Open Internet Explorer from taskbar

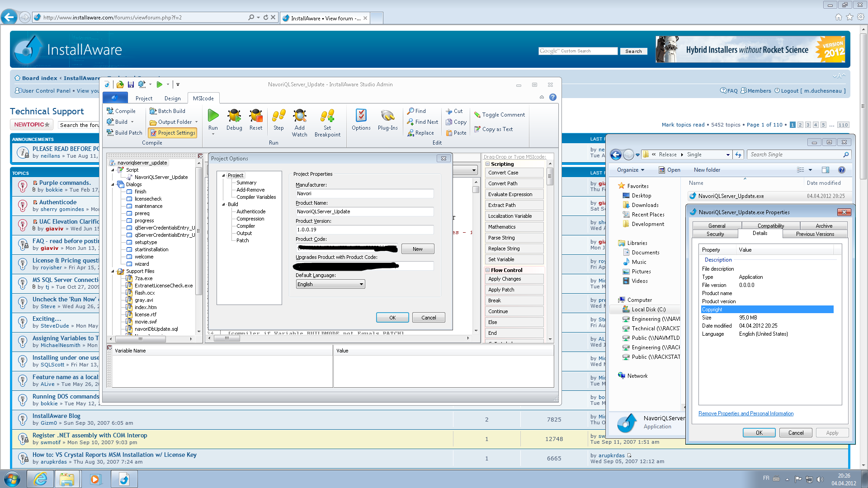click(40, 479)
